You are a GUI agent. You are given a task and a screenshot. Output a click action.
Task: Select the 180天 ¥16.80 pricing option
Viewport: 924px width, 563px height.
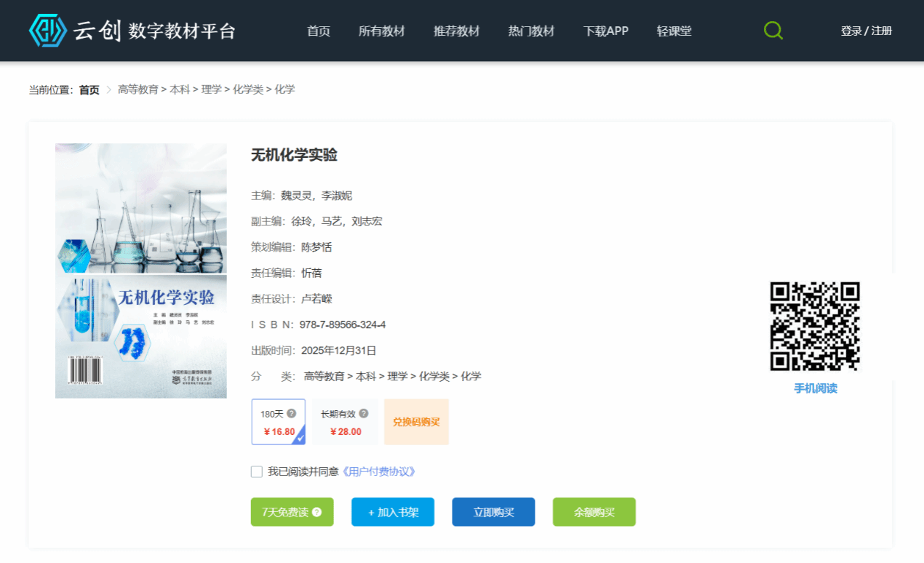coord(278,422)
